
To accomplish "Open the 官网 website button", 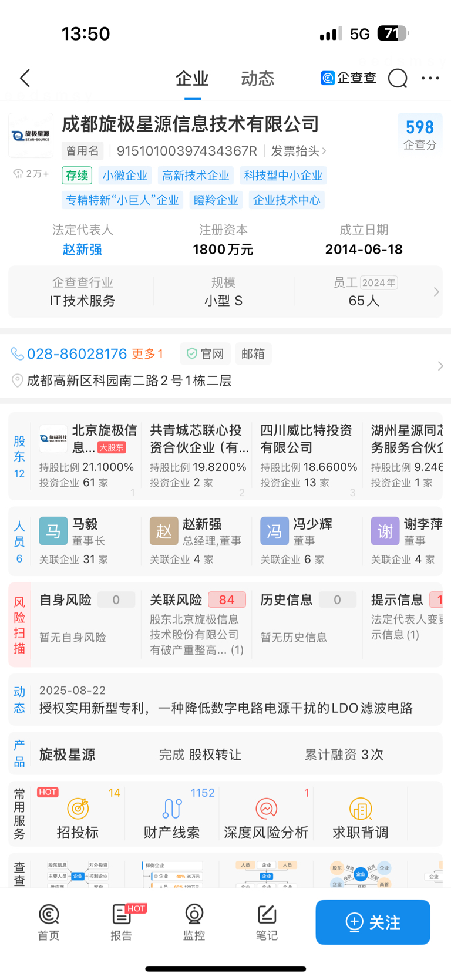I will click(x=205, y=354).
